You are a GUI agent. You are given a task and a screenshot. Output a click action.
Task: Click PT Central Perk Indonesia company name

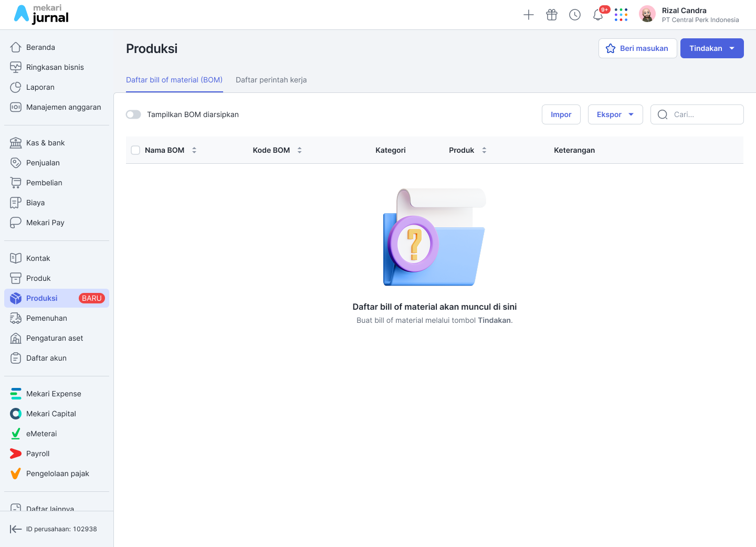(700, 20)
